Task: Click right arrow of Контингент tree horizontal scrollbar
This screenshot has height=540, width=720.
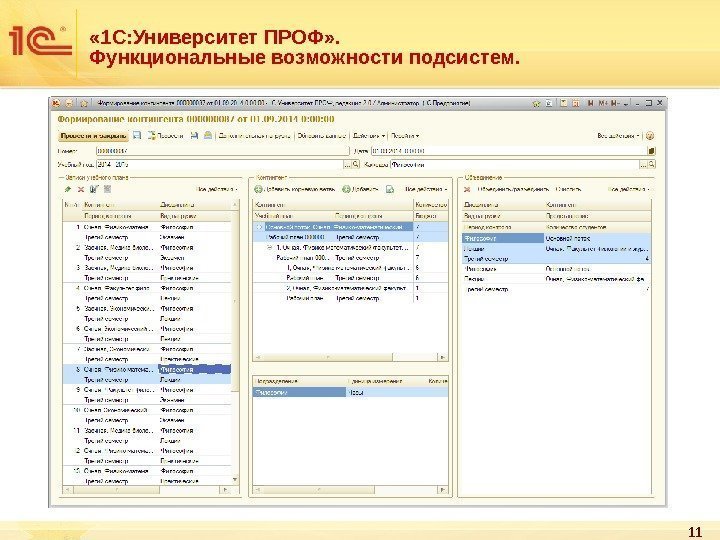Action: (443, 357)
